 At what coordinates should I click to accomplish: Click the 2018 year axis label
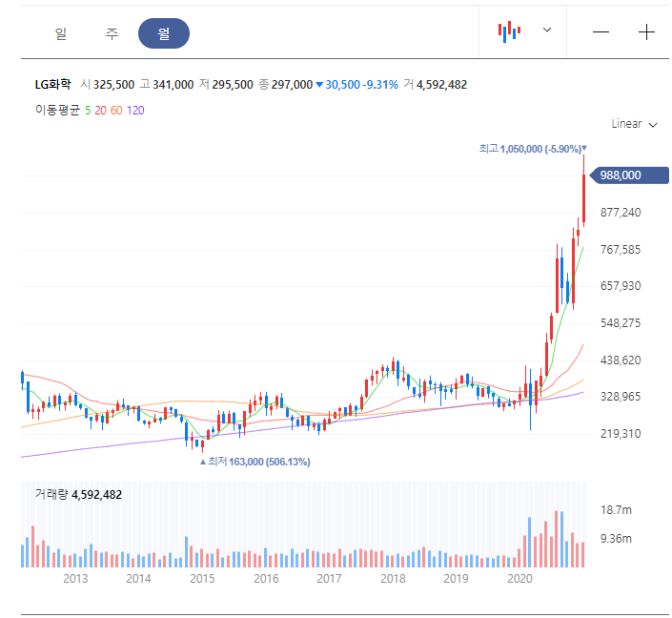(x=393, y=579)
